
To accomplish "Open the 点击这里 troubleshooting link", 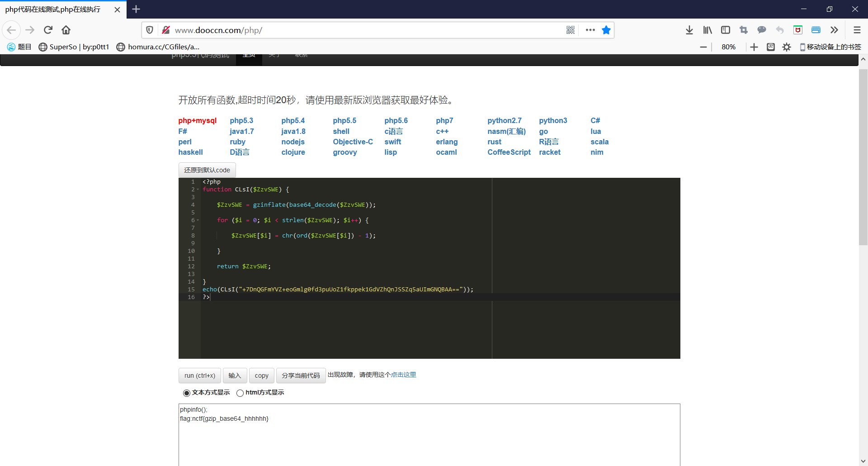I will 403,375.
